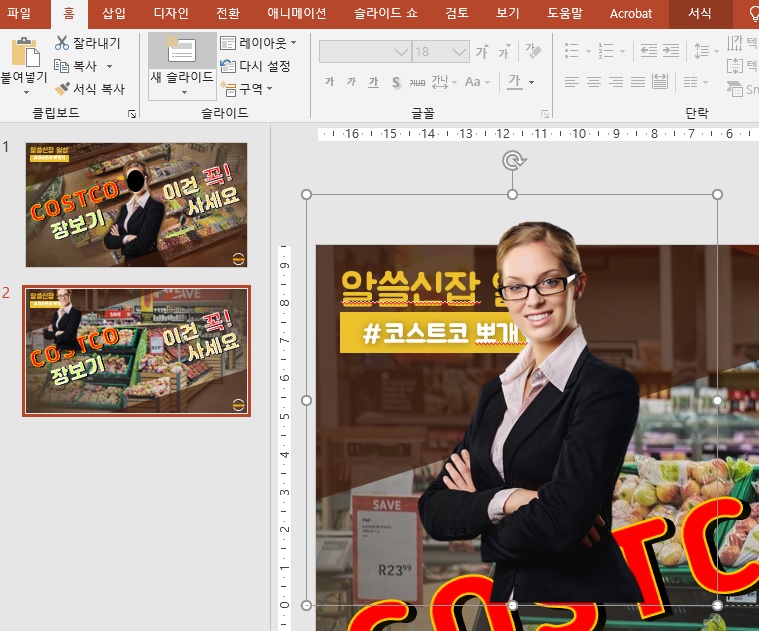Toggle strikethrough formatting

point(417,82)
